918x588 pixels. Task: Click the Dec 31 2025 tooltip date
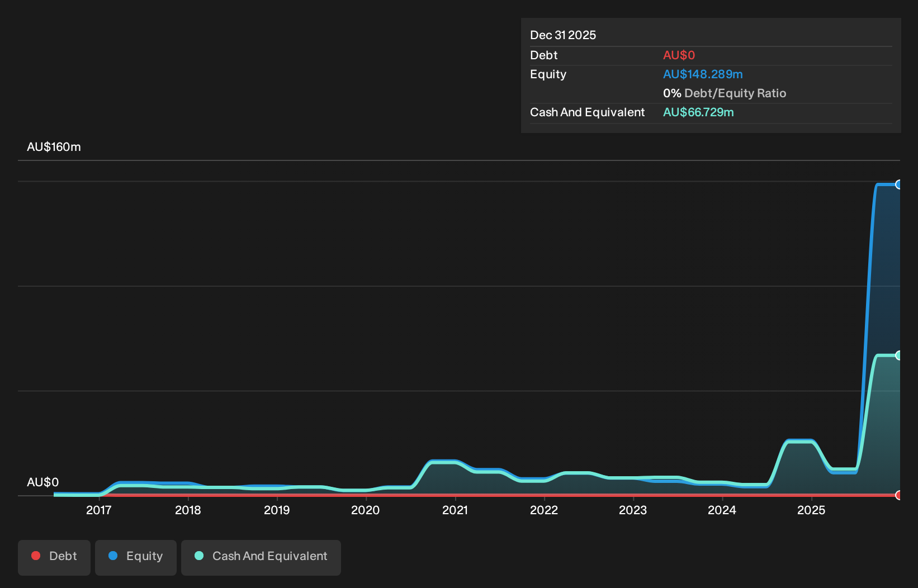[563, 35]
